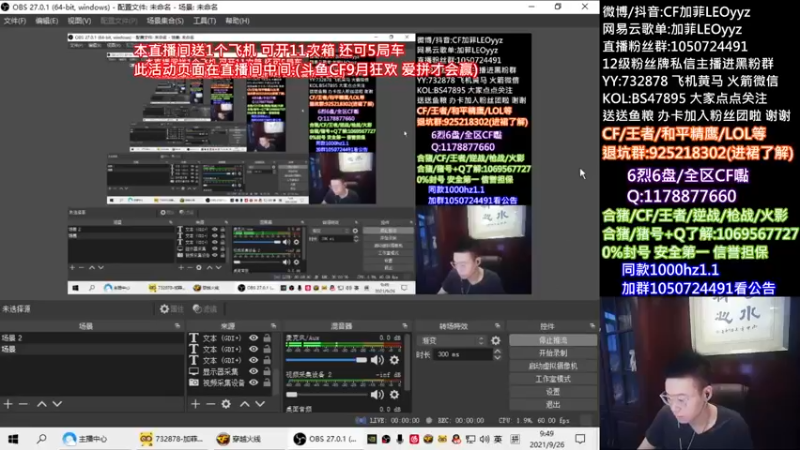Viewport: 800px width, 450px height.
Task: Pop out the 来源 dock with its header icon
Action: click(x=273, y=326)
